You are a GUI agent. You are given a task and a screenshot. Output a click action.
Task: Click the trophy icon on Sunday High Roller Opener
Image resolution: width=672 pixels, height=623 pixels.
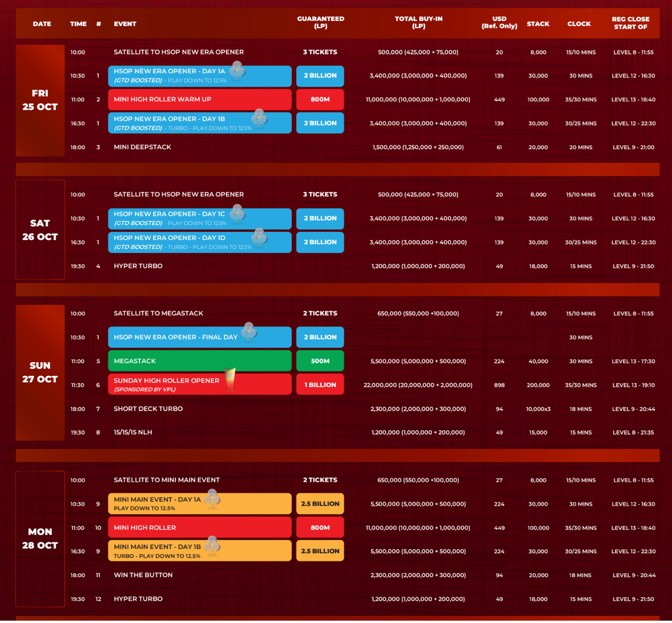230,380
